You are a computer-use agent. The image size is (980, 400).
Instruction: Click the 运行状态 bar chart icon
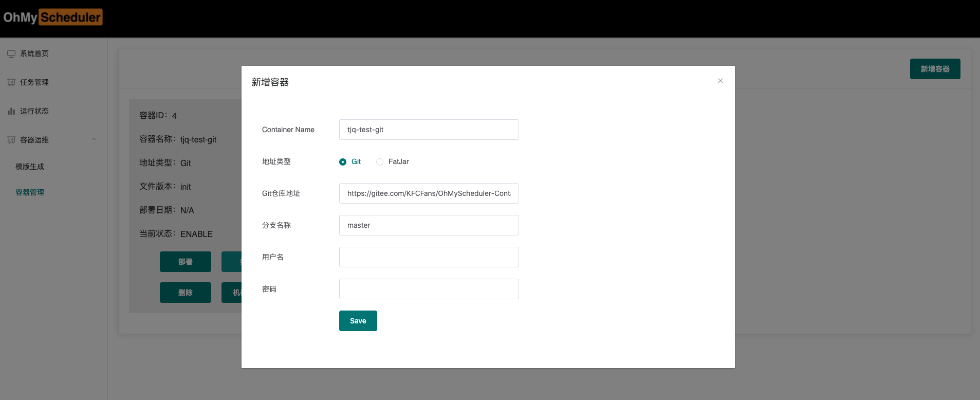click(11, 111)
